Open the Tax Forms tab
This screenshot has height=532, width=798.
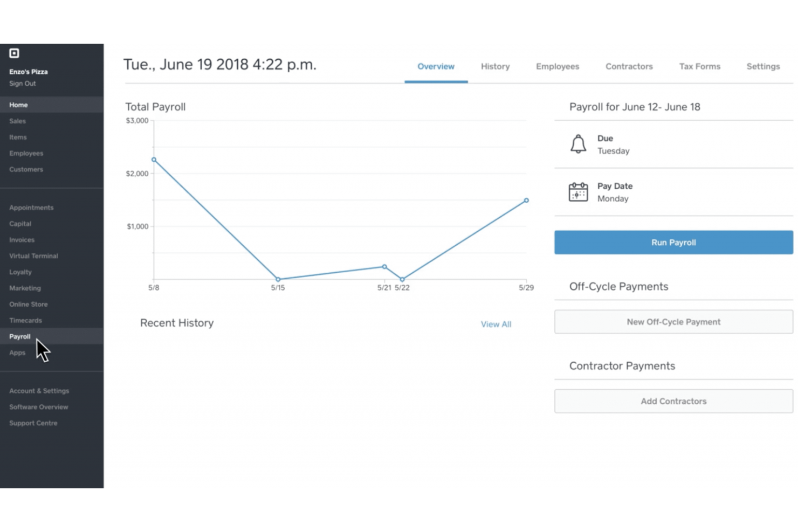(x=699, y=66)
